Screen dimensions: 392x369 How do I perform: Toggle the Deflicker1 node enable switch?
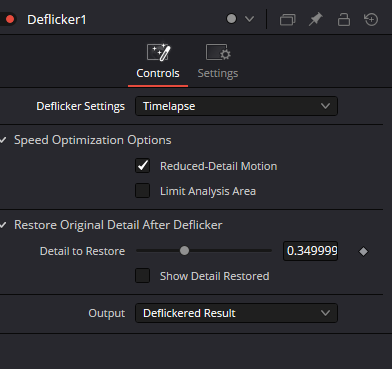(7, 19)
